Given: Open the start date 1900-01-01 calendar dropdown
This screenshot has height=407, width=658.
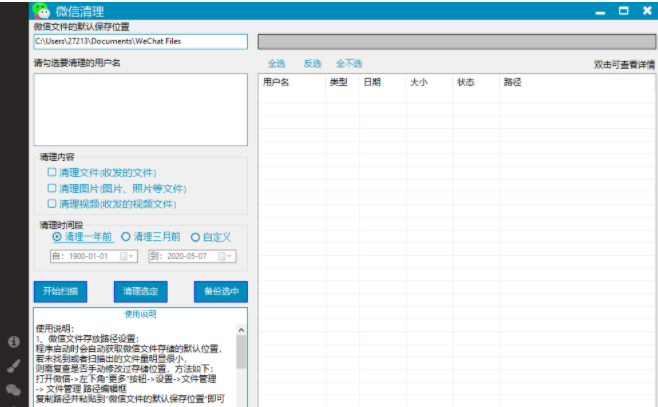Looking at the screenshot, I should [x=127, y=256].
